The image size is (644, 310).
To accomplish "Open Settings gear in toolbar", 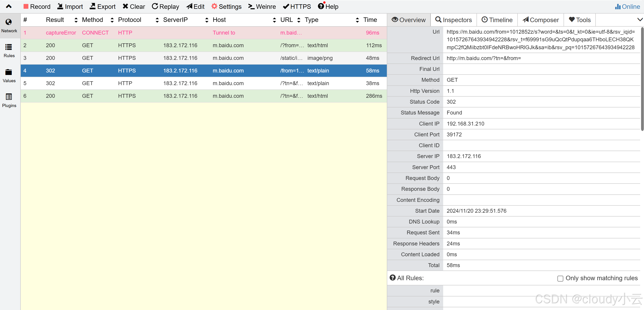I will (x=226, y=7).
